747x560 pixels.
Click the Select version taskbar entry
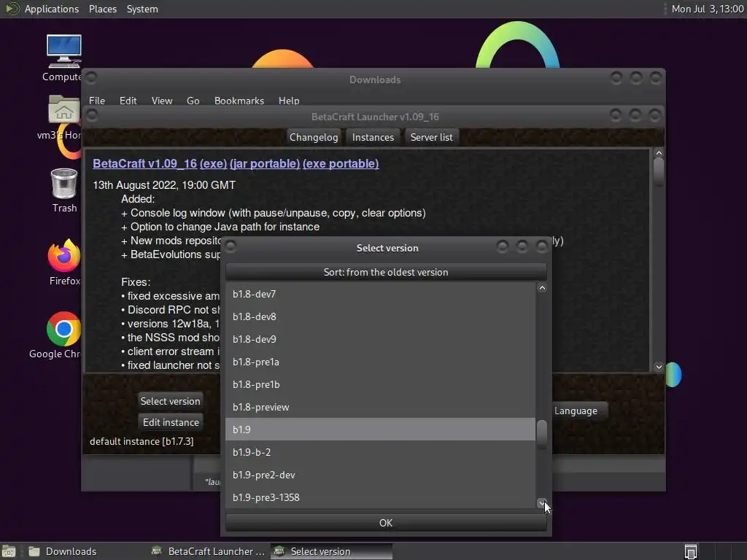[332, 551]
